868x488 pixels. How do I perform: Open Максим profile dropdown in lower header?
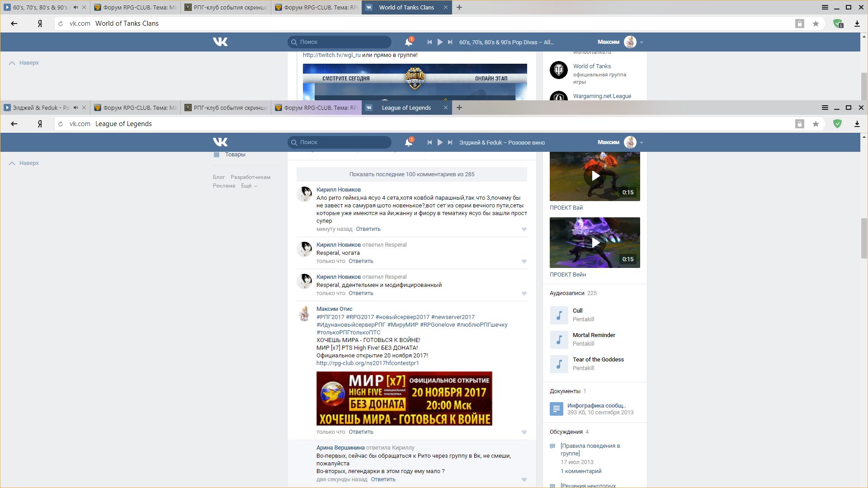(x=641, y=142)
